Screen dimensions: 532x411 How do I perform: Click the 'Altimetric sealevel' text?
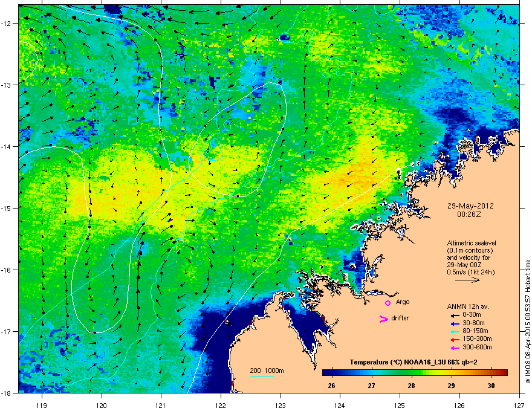[x=472, y=243]
